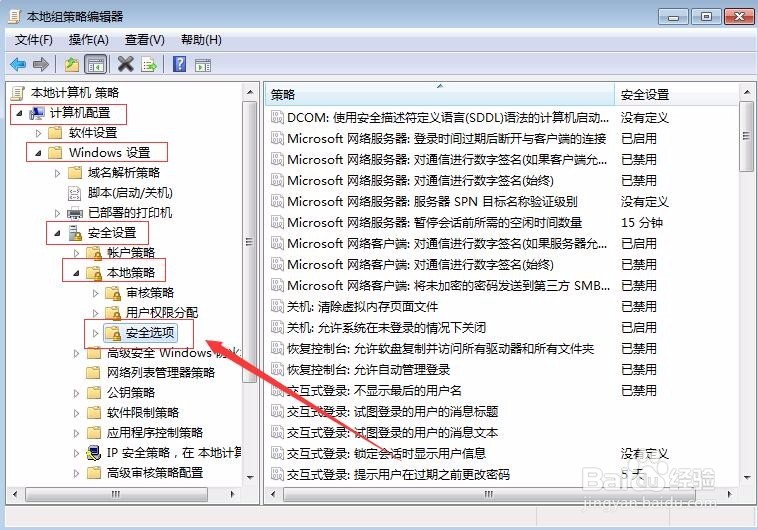The height and width of the screenshot is (530, 758).
Task: Click tree pane vertical scrollbar thumb
Action: coord(249,241)
